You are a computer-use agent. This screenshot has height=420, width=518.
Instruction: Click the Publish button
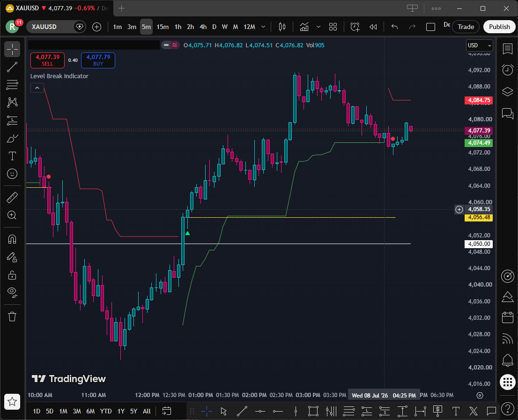[499, 27]
